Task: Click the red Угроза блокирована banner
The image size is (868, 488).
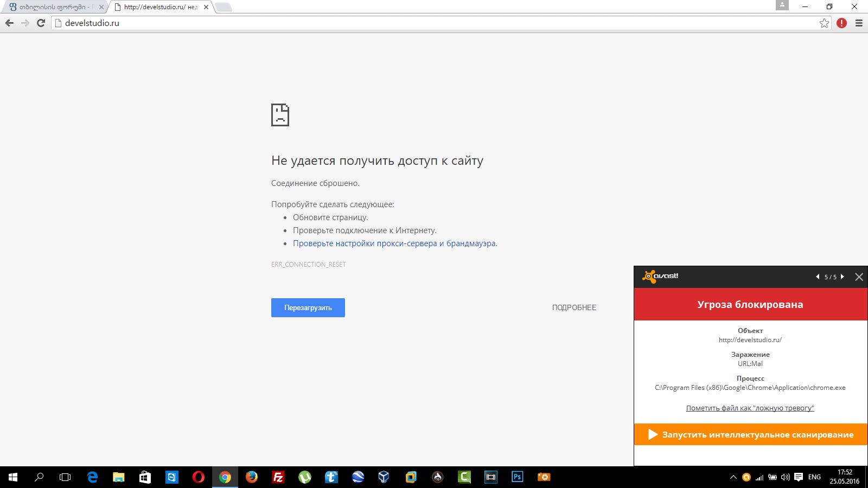Action: click(750, 304)
